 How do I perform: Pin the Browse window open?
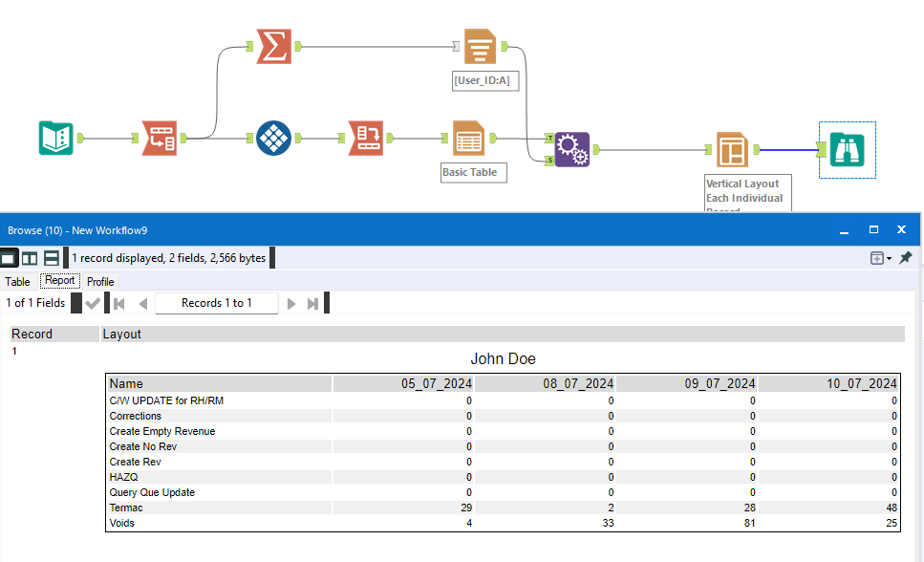tap(906, 257)
